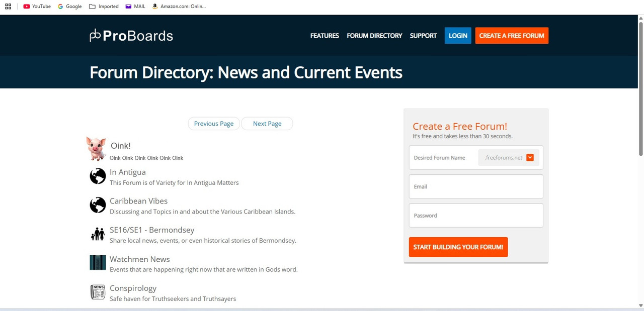Click the scrollbar down arrow
The height and width of the screenshot is (311, 644).
(640, 305)
